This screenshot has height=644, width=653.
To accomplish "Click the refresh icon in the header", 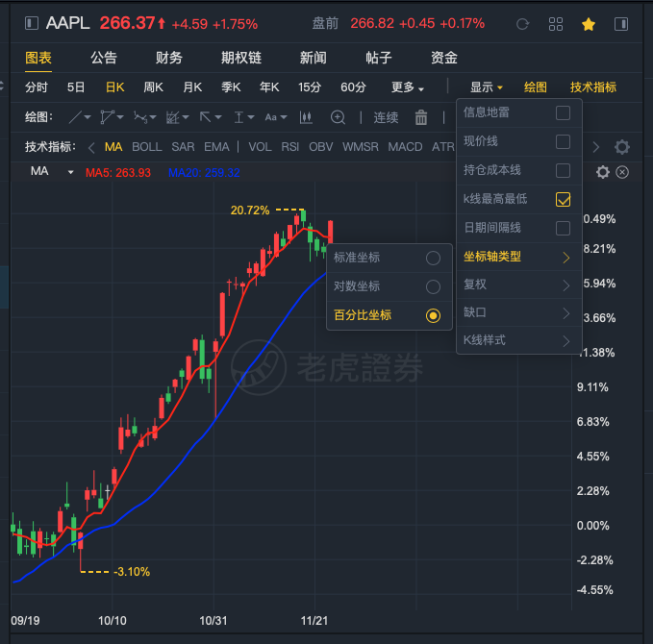I will [522, 24].
